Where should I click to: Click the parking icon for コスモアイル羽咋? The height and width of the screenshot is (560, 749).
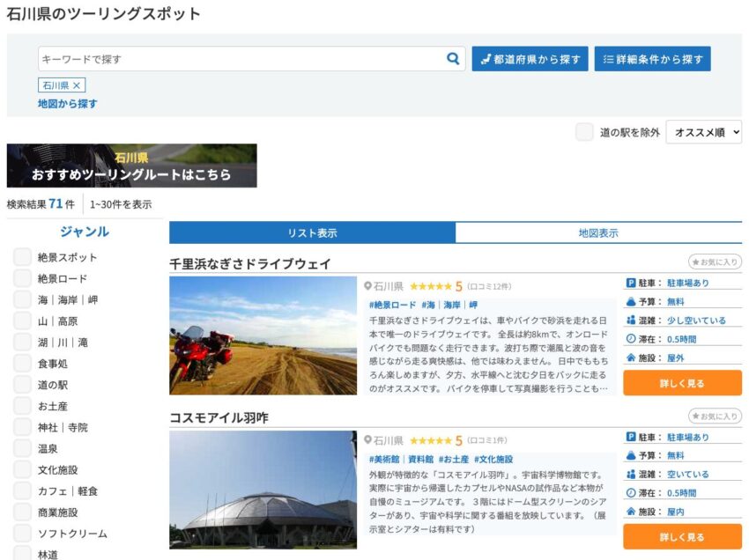[631, 437]
